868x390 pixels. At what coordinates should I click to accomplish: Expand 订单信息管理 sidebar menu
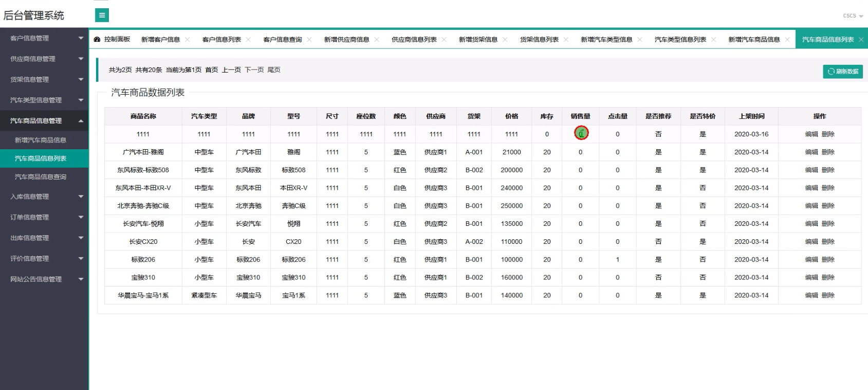[x=44, y=217]
